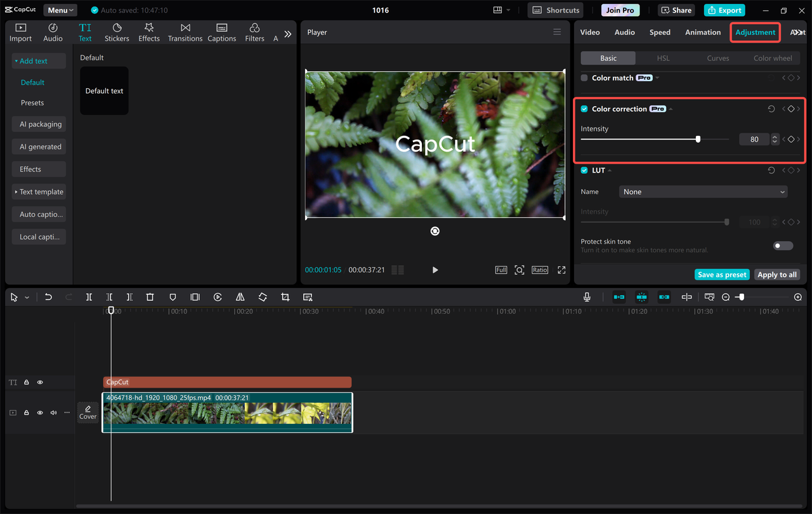Click the Default text thumbnail
Image resolution: width=812 pixels, height=514 pixels.
[x=104, y=90]
